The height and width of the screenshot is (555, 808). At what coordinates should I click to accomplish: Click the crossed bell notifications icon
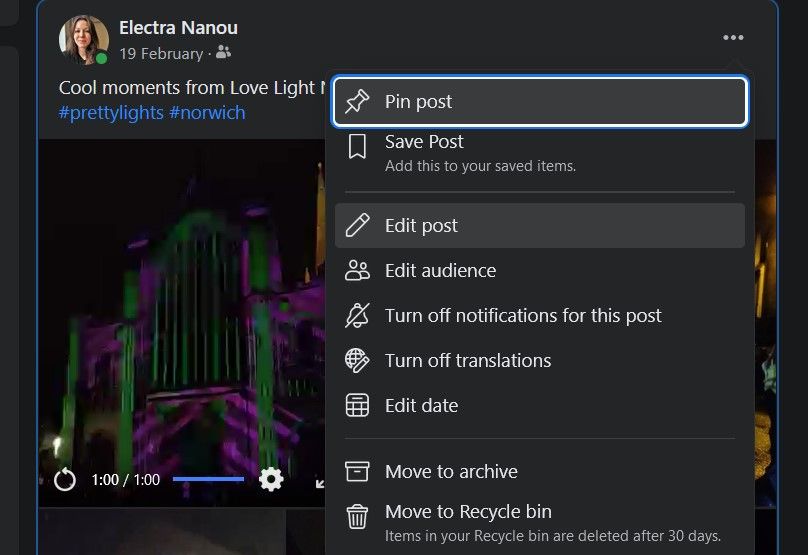pyautogui.click(x=357, y=315)
